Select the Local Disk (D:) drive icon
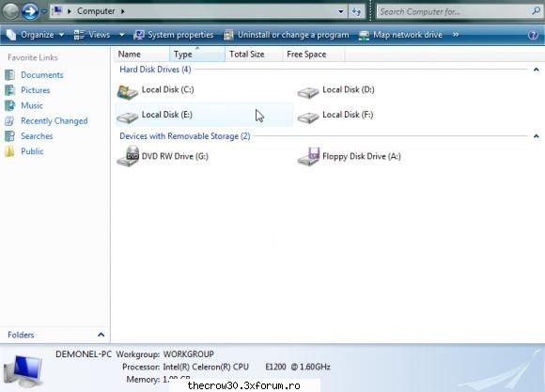Screen dimensions: 545x392 click(308, 92)
